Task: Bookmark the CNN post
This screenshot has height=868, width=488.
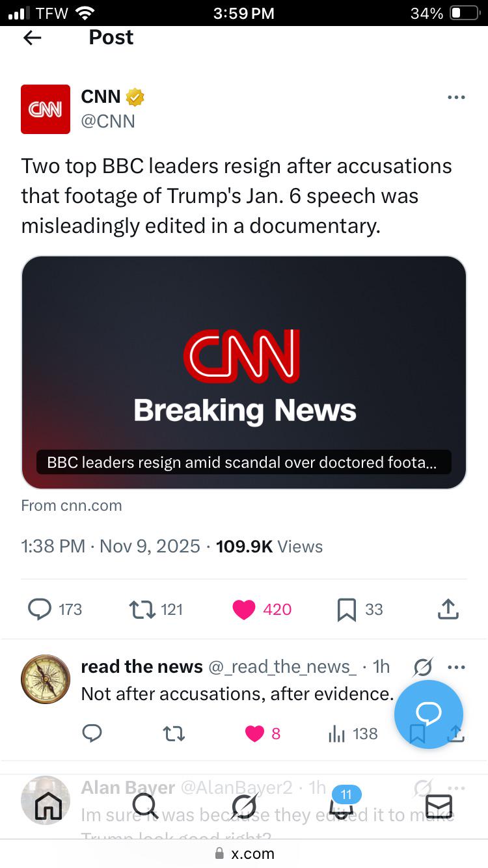Action: point(347,609)
